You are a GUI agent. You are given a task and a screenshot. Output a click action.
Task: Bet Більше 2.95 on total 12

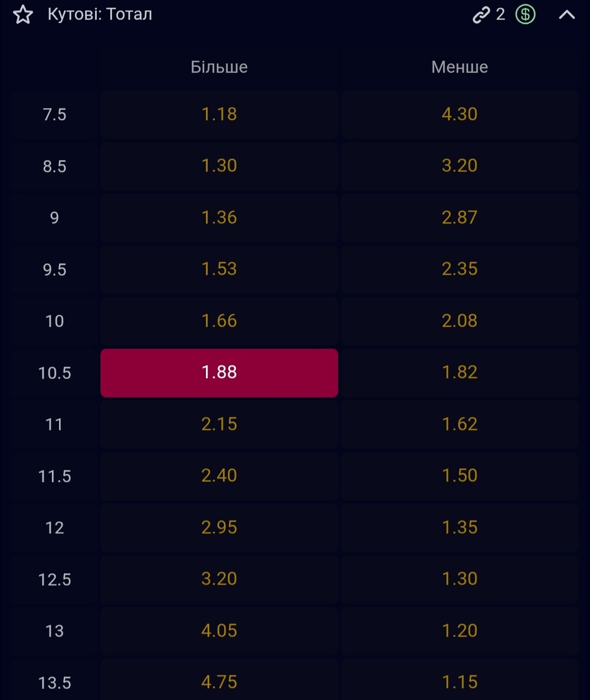[219, 527]
